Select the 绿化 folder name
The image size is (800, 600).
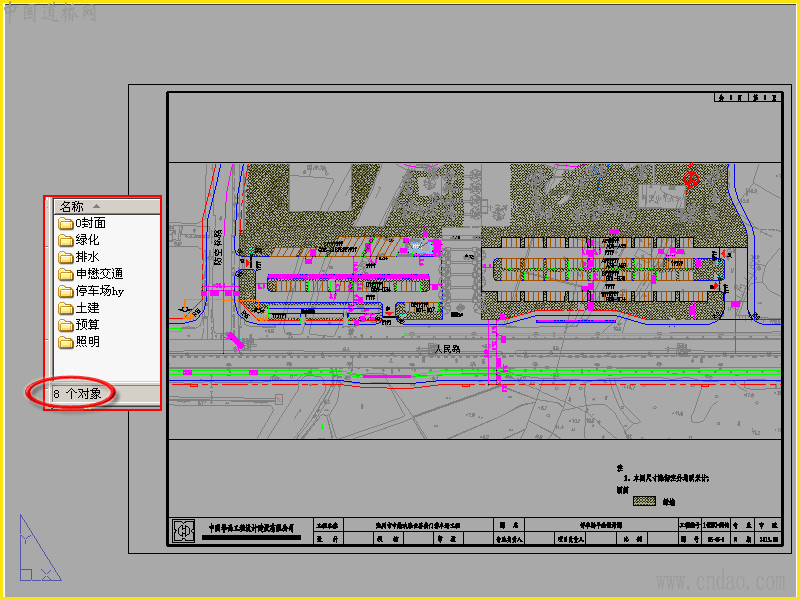(x=87, y=240)
